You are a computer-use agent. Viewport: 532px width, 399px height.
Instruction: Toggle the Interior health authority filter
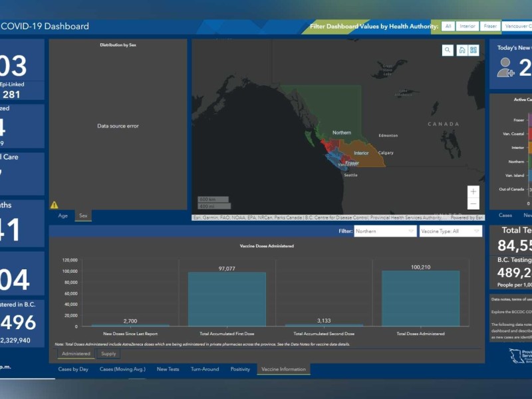pos(467,26)
